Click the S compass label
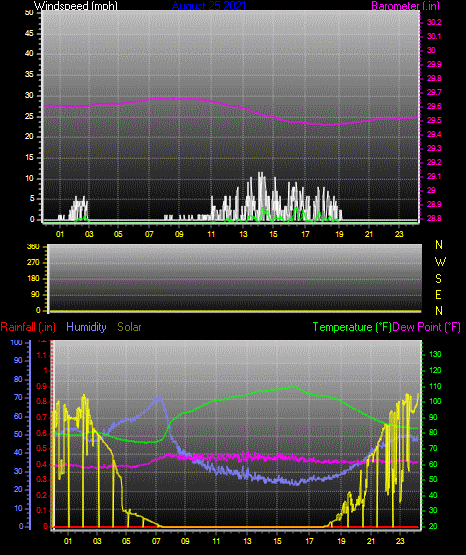This screenshot has height=555, width=466. click(438, 279)
